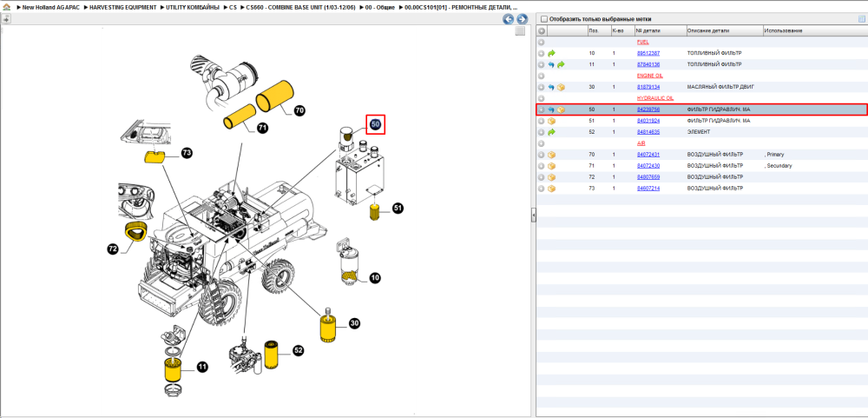Click the green arrow on row 84814635
The width and height of the screenshot is (868, 418).
click(x=551, y=132)
